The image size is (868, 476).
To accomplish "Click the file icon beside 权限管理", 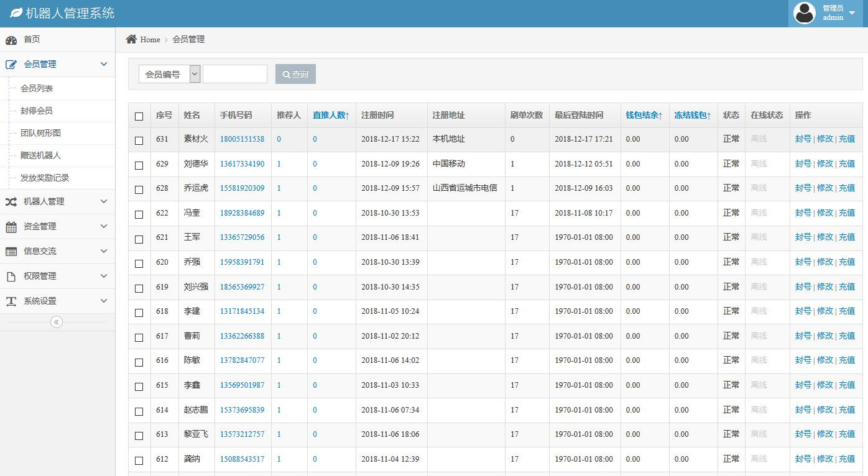I will pyautogui.click(x=11, y=277).
